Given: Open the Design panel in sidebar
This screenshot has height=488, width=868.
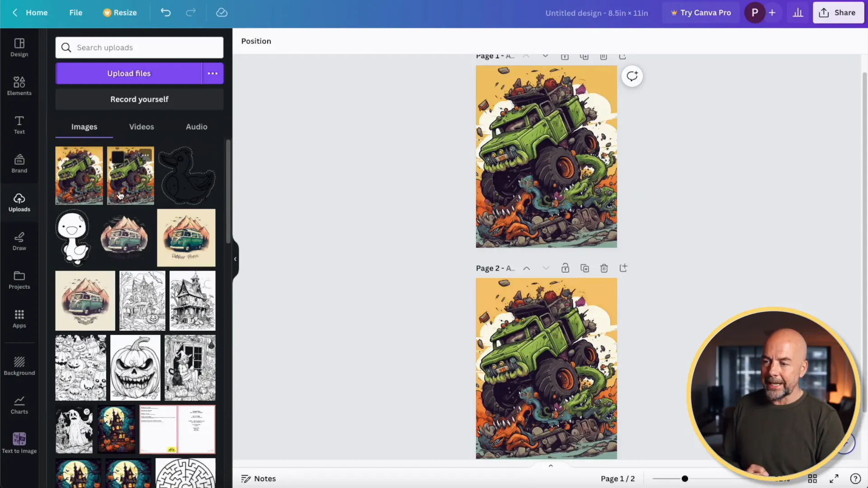Looking at the screenshot, I should pyautogui.click(x=19, y=47).
